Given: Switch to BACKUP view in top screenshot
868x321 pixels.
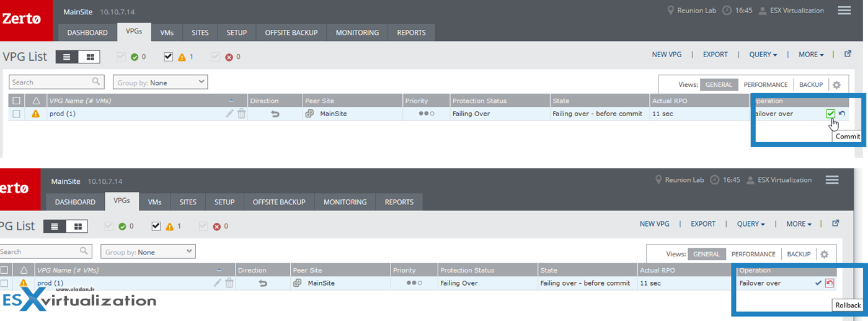Looking at the screenshot, I should (811, 85).
